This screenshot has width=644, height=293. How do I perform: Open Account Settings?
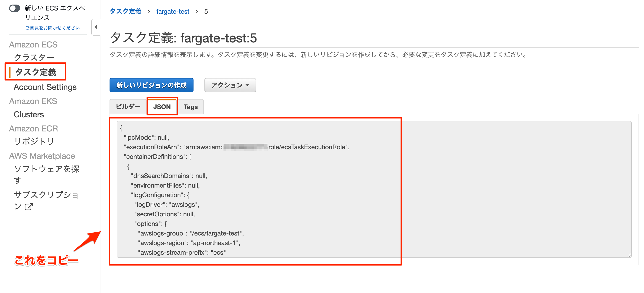[45, 87]
